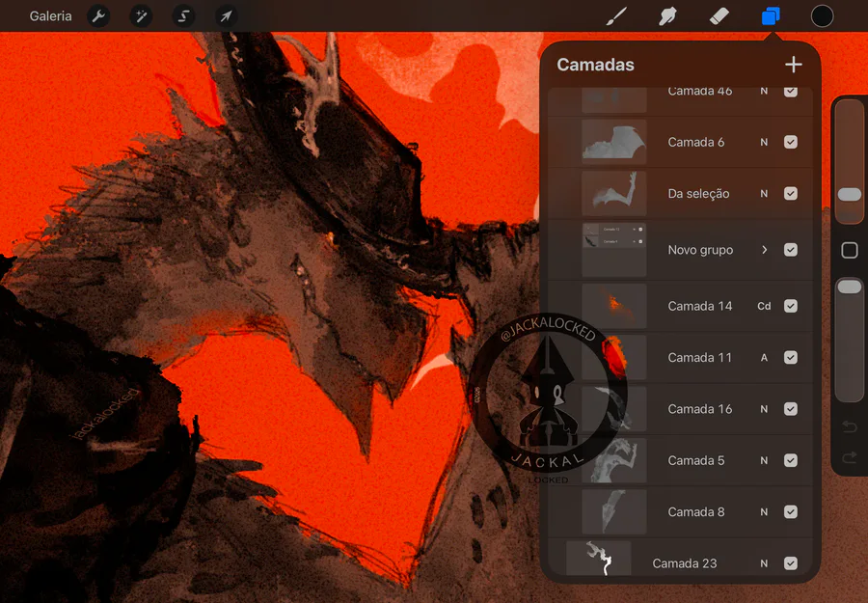The height and width of the screenshot is (603, 868).
Task: Select layer name Camada 8
Action: click(x=695, y=512)
